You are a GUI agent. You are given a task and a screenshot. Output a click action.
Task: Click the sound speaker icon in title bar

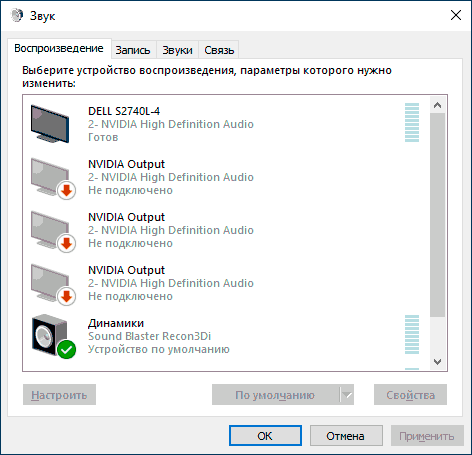[x=17, y=15]
